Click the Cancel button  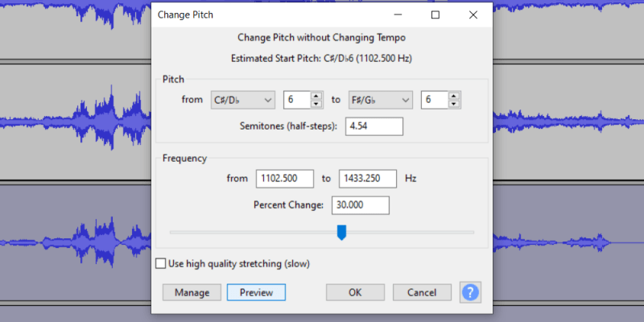422,292
